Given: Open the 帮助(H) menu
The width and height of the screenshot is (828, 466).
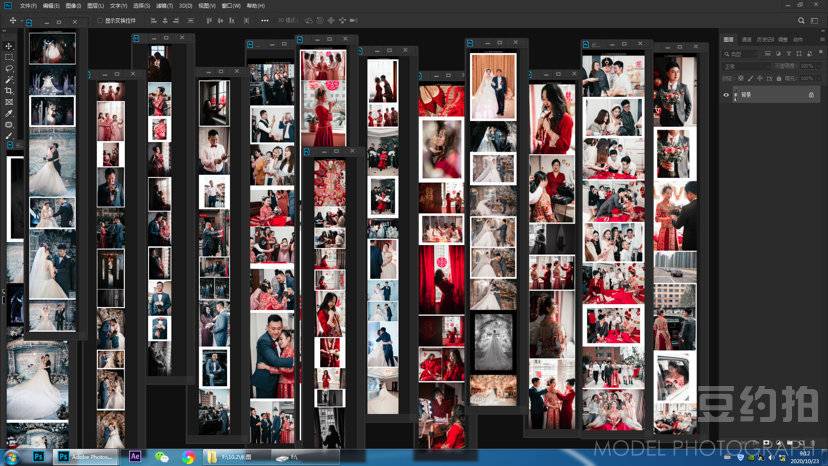Looking at the screenshot, I should pos(255,6).
